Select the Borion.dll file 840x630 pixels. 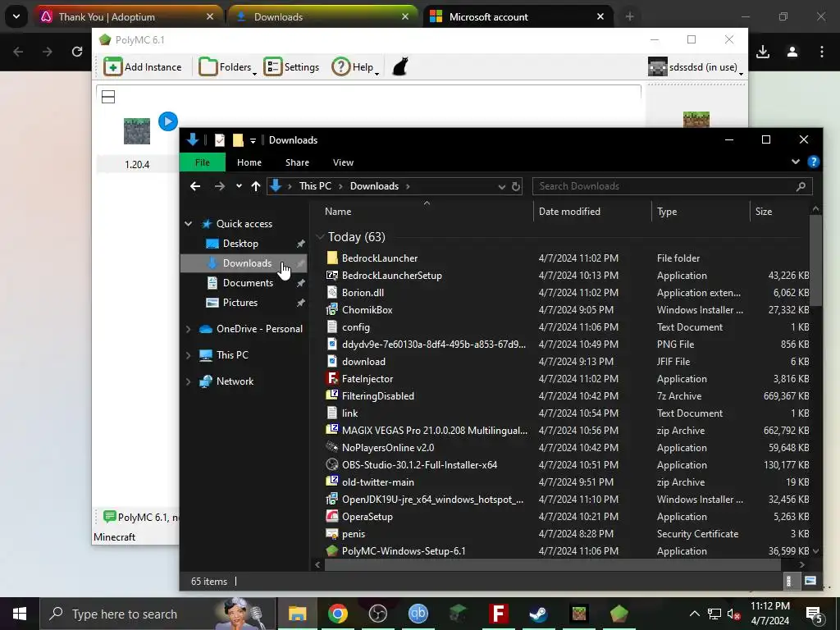pyautogui.click(x=363, y=293)
